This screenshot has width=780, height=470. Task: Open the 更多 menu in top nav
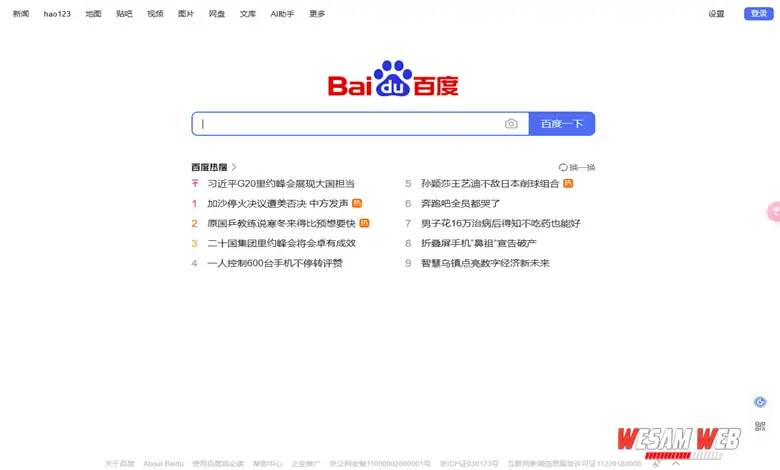(317, 14)
